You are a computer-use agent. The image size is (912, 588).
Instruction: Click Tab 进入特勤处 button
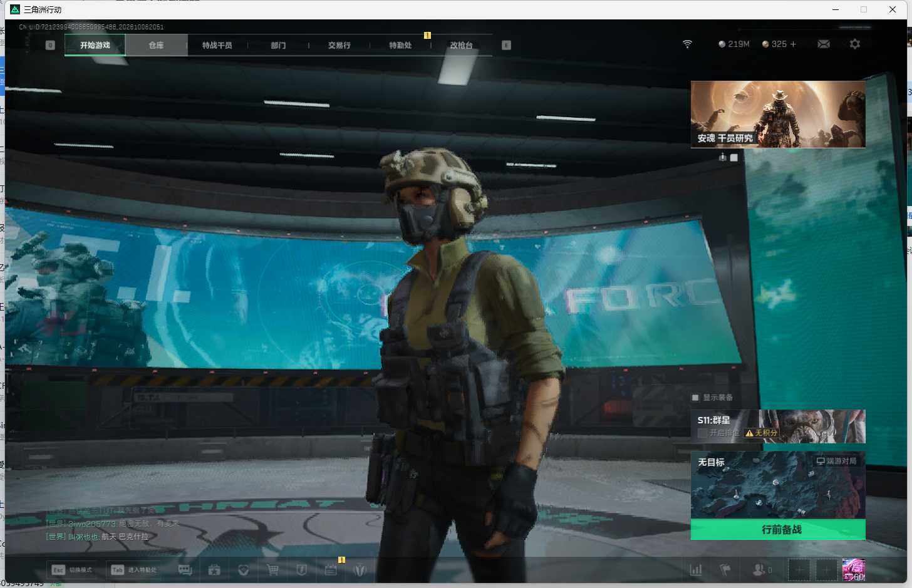[x=134, y=570]
